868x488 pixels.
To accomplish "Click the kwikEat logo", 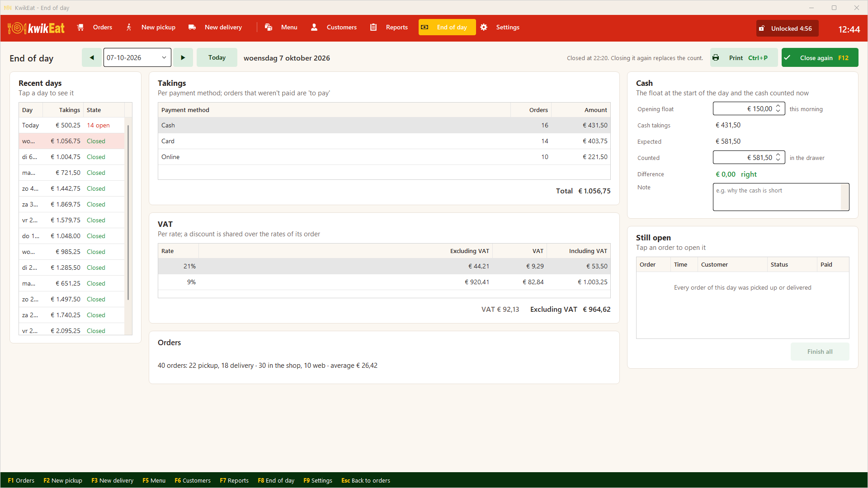I will click(36, 28).
